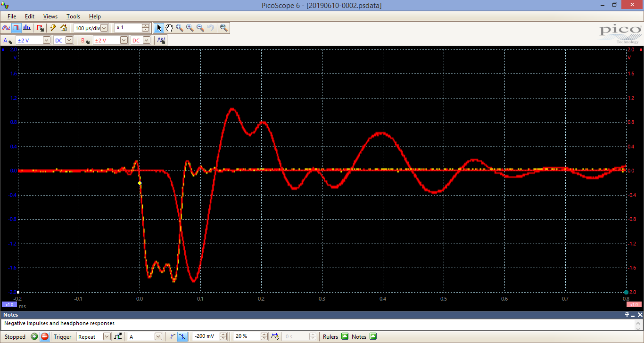Pin the Notes panel
644x343 pixels.
627,315
